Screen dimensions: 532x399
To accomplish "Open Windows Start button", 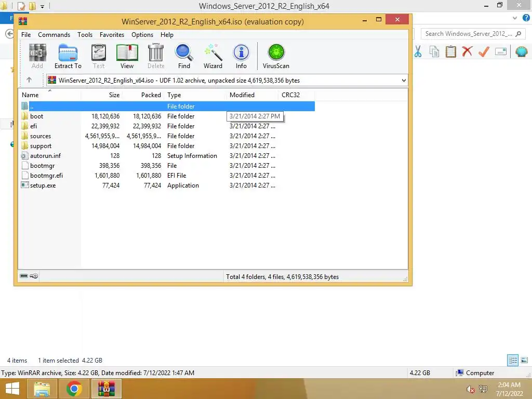I will tap(12, 389).
